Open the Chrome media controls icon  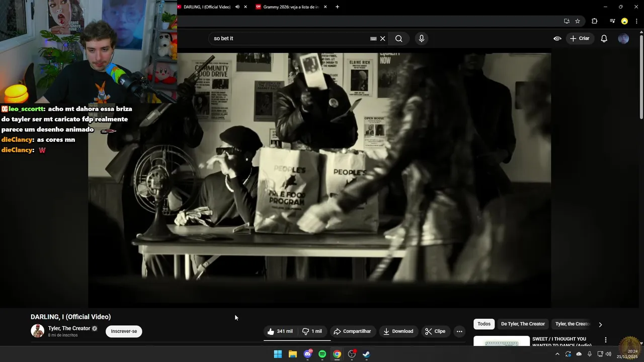(612, 21)
